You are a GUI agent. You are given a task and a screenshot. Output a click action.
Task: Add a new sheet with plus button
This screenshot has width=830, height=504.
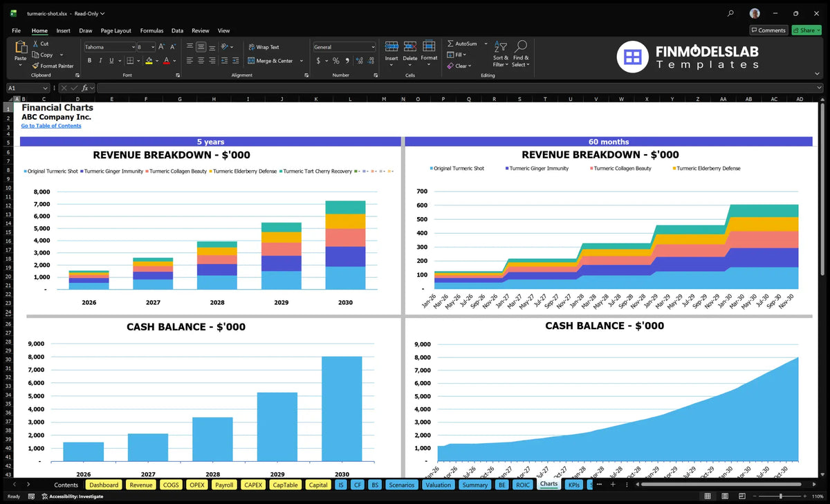[x=612, y=485]
